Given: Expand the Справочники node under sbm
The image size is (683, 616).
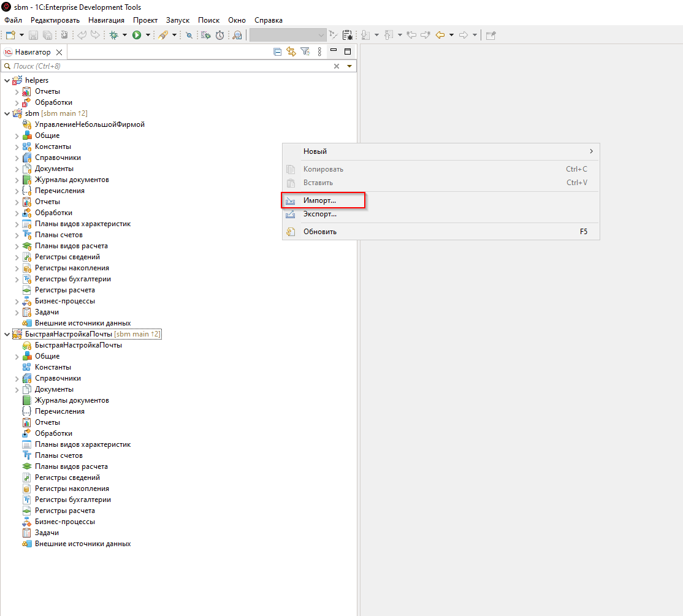Looking at the screenshot, I should 17,158.
